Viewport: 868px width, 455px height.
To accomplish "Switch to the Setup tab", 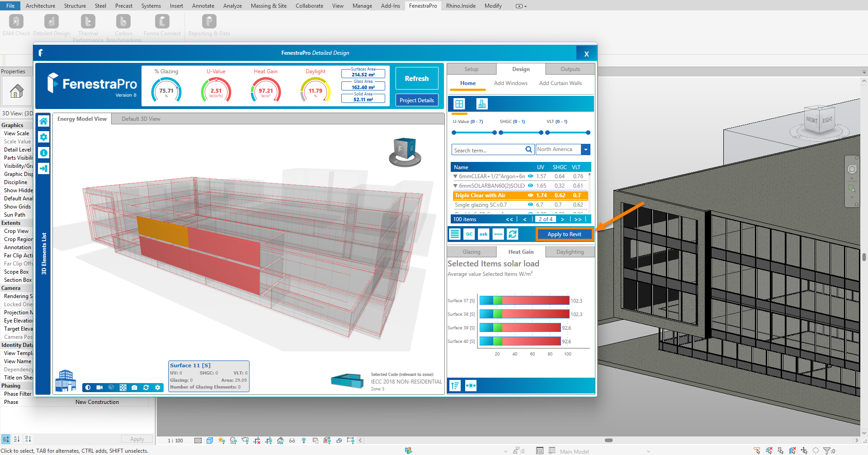I will point(472,69).
